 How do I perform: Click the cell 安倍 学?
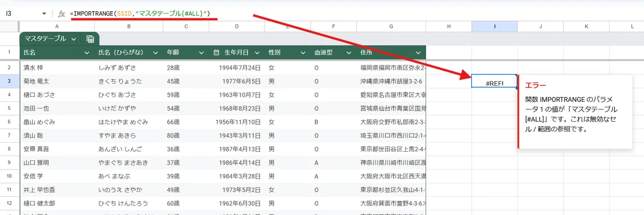coord(56,176)
